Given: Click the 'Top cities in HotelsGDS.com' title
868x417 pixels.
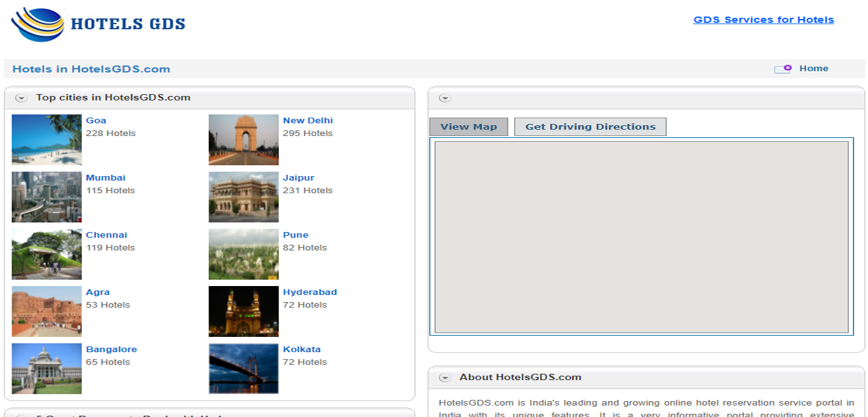Looking at the screenshot, I should 113,98.
